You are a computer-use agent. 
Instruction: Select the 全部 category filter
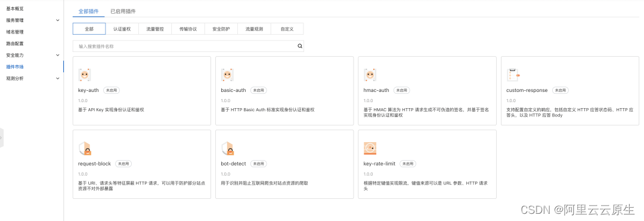tap(89, 29)
